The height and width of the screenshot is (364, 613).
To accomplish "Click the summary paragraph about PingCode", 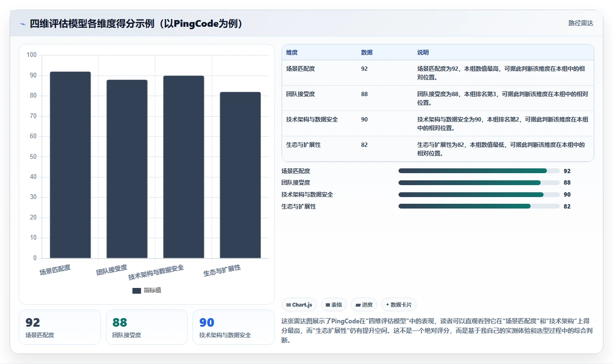I will (437, 331).
